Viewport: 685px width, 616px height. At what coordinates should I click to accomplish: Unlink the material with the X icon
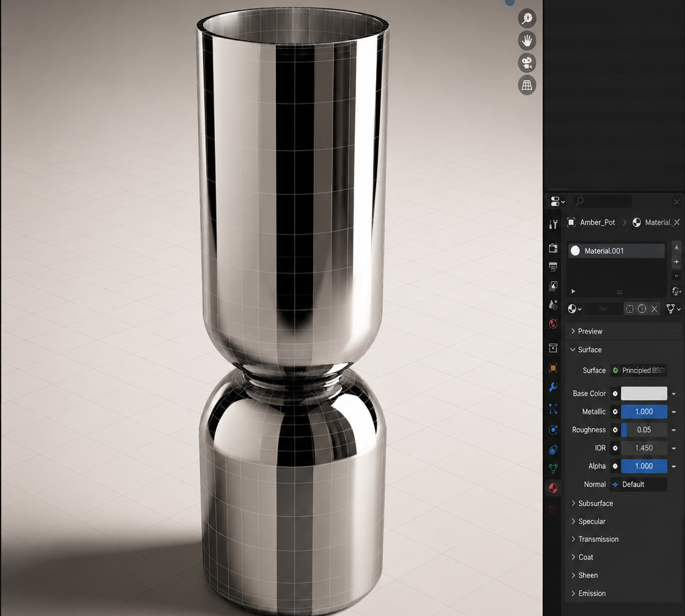654,309
